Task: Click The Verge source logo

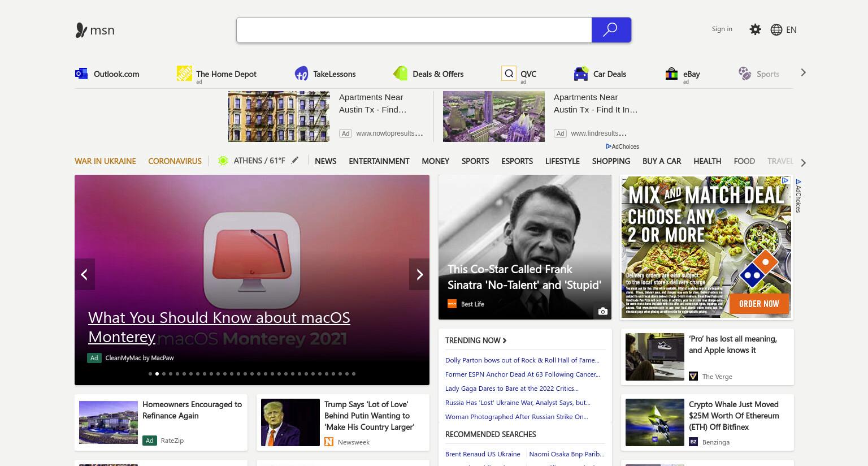Action: coord(693,376)
